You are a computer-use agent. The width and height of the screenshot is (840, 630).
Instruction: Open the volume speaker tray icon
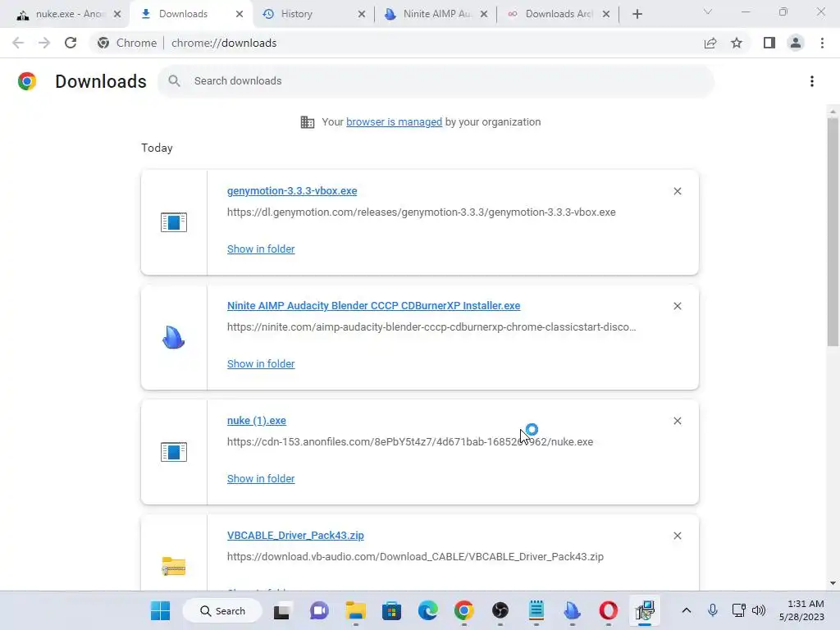[759, 610]
